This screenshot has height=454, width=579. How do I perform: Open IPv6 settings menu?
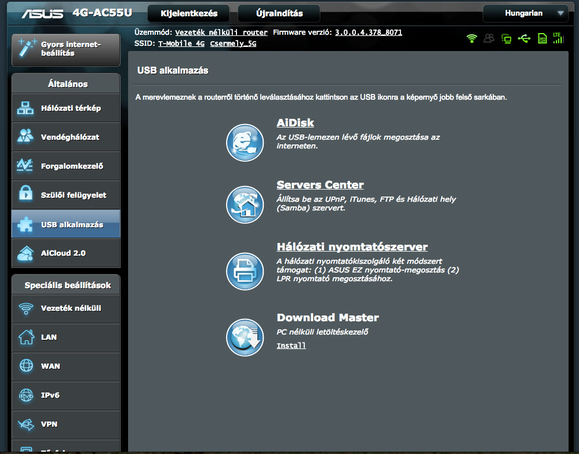click(66, 395)
